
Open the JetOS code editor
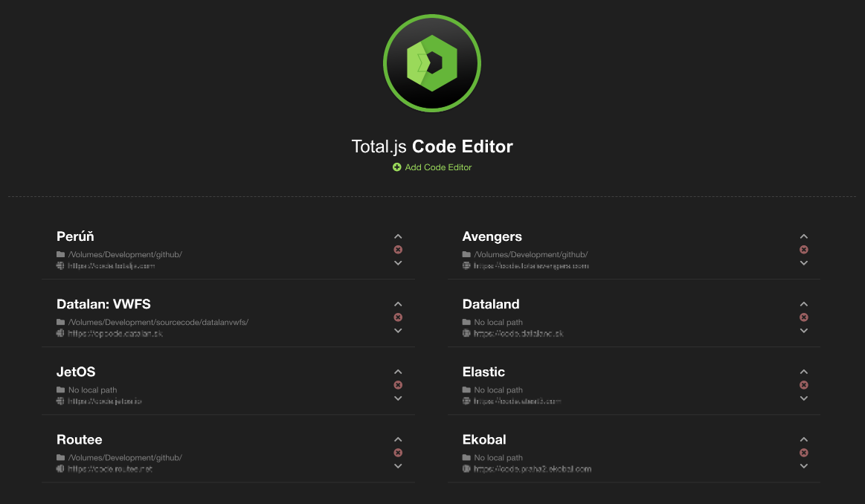click(x=76, y=372)
